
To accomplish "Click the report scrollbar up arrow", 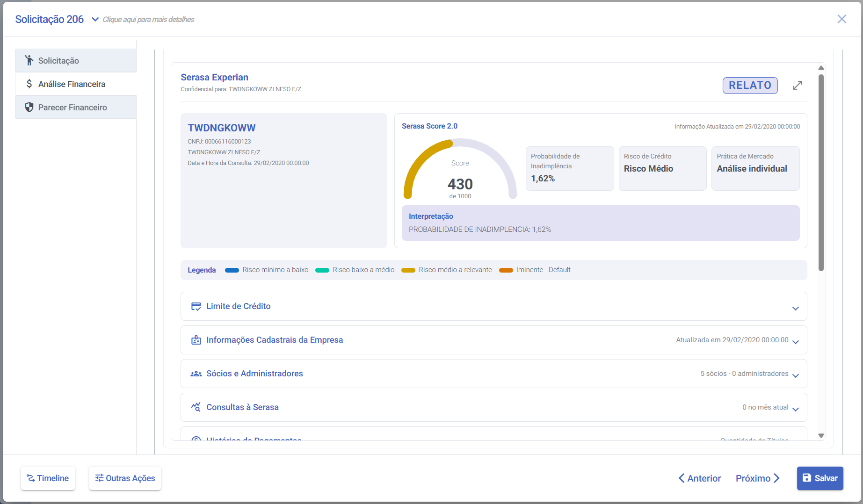I will [x=821, y=68].
